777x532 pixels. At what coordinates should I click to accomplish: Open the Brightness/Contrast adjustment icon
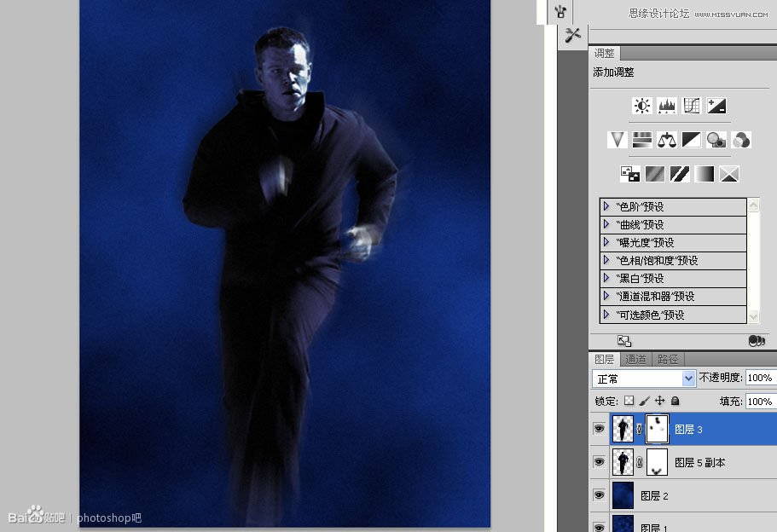642,105
